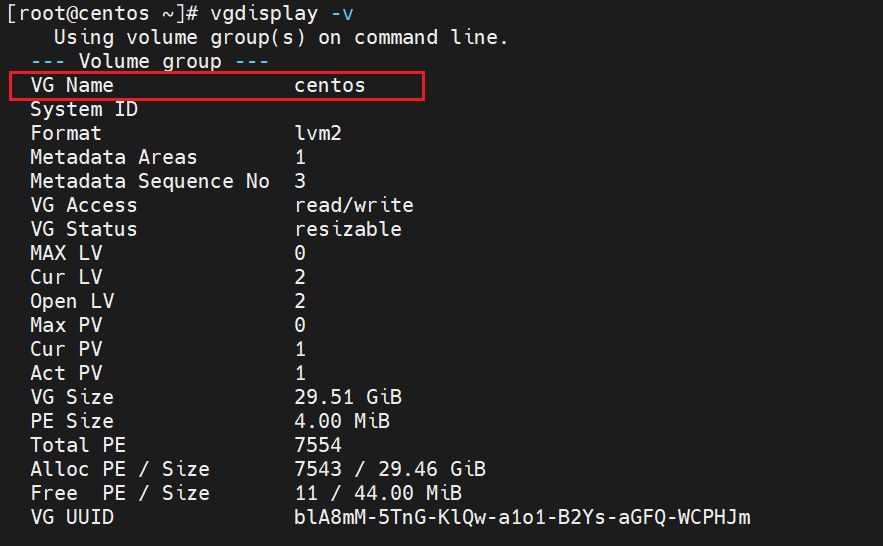Click the Total PE value 7554
The width and height of the screenshot is (883, 546).
318,445
